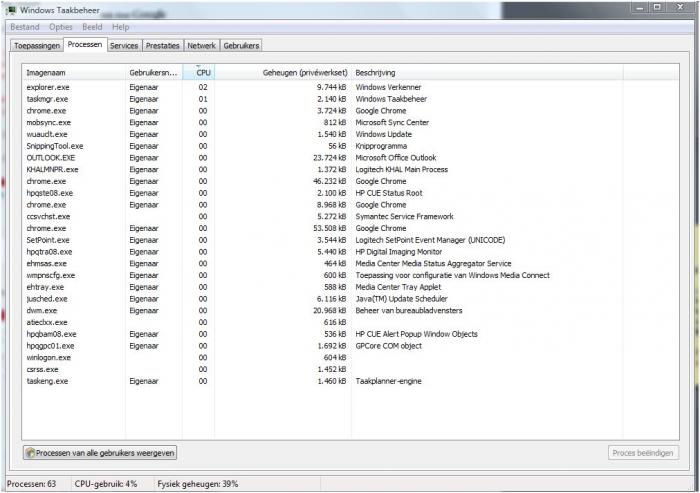
Task: Open the Bestand menu
Action: tap(25, 27)
